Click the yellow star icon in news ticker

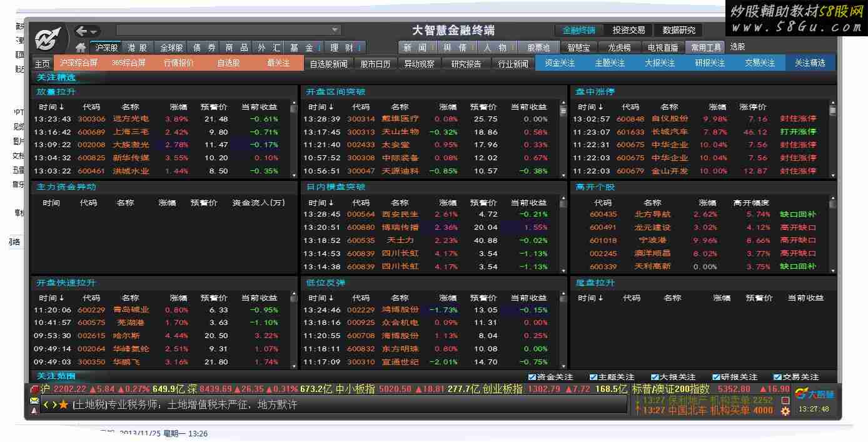point(63,405)
